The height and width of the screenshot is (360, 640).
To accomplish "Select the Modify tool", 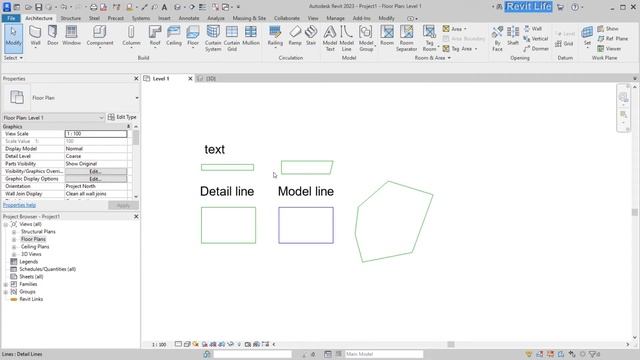I will pos(13,38).
